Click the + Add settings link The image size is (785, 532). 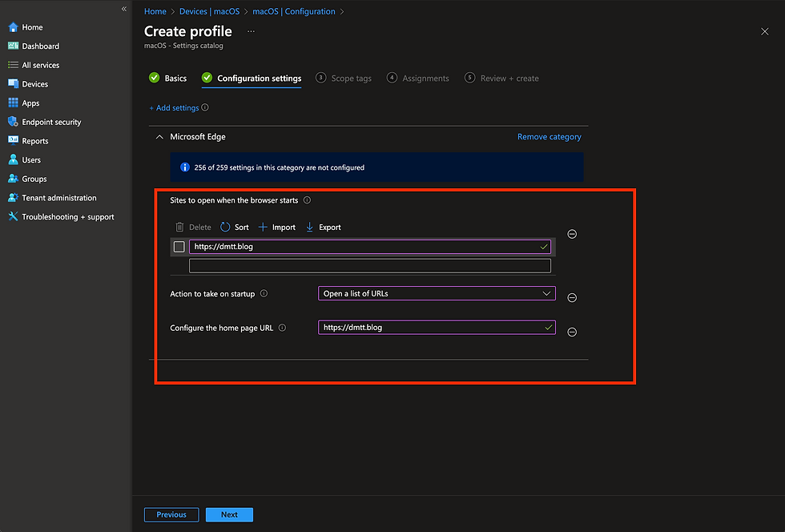(x=175, y=107)
